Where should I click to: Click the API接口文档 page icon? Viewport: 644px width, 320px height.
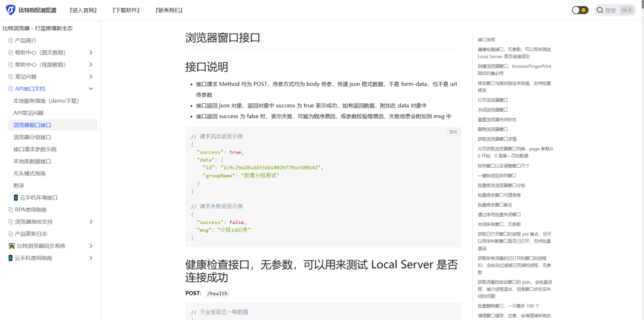11,89
